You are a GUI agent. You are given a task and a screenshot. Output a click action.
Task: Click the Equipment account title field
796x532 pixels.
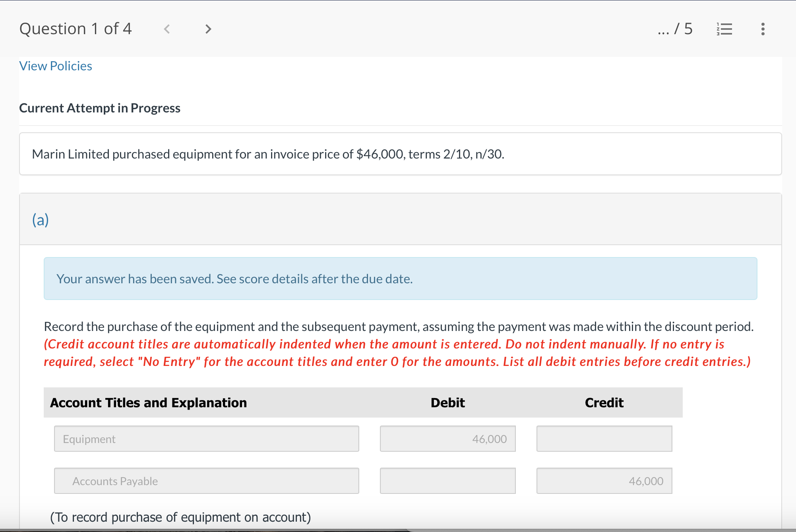point(206,439)
